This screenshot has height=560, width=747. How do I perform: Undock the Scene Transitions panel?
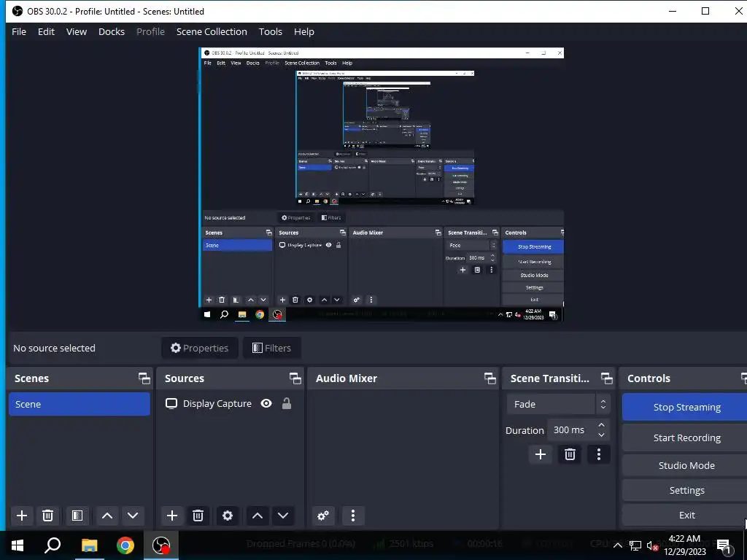(x=607, y=378)
